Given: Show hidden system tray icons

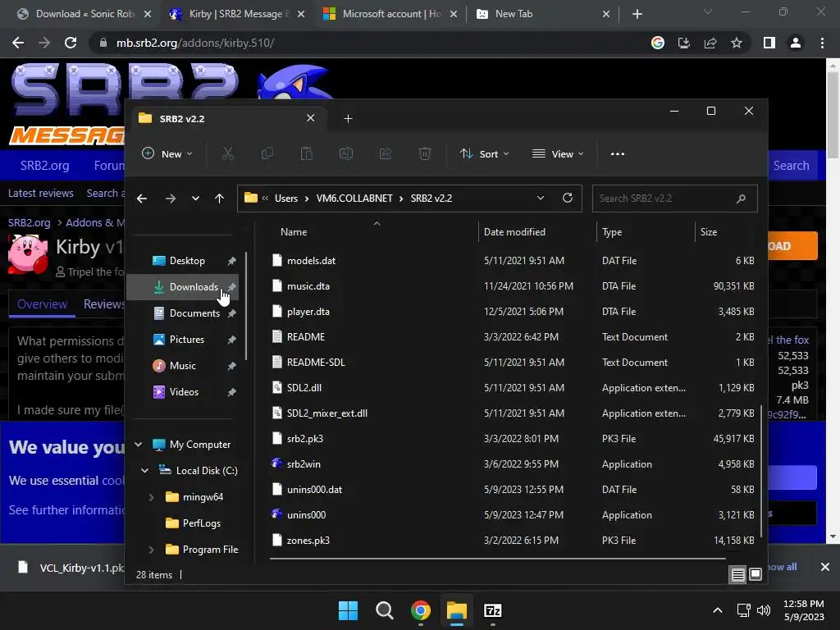Looking at the screenshot, I should (717, 610).
